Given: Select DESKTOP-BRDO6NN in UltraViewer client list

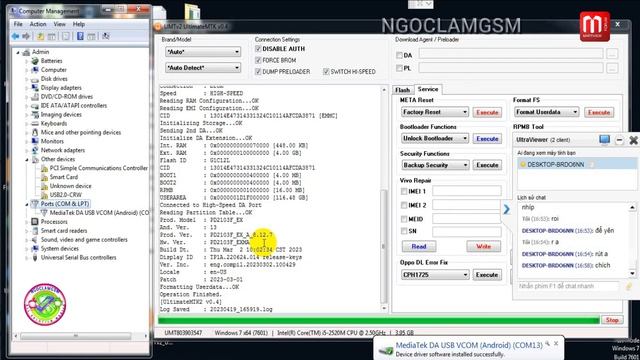Looking at the screenshot, I should [576, 164].
